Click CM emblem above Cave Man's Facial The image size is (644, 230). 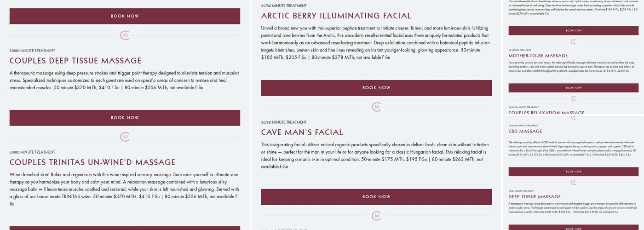376,107
